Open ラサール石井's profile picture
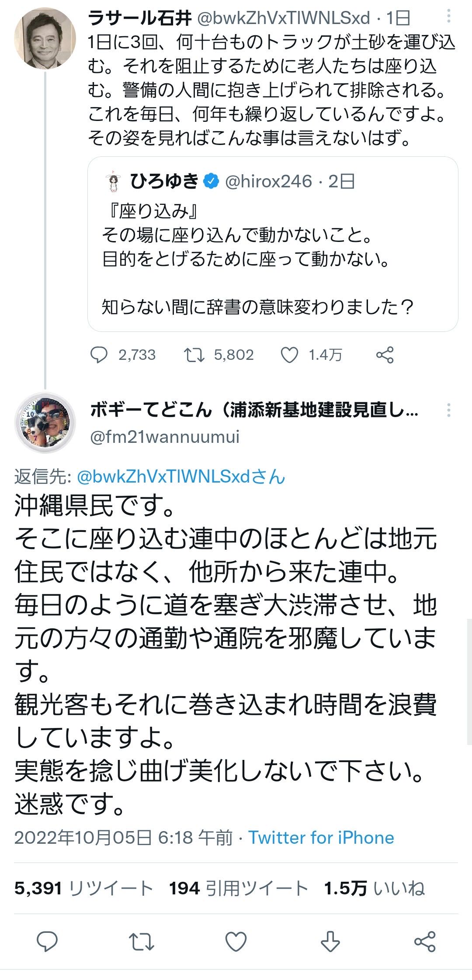 45,38
